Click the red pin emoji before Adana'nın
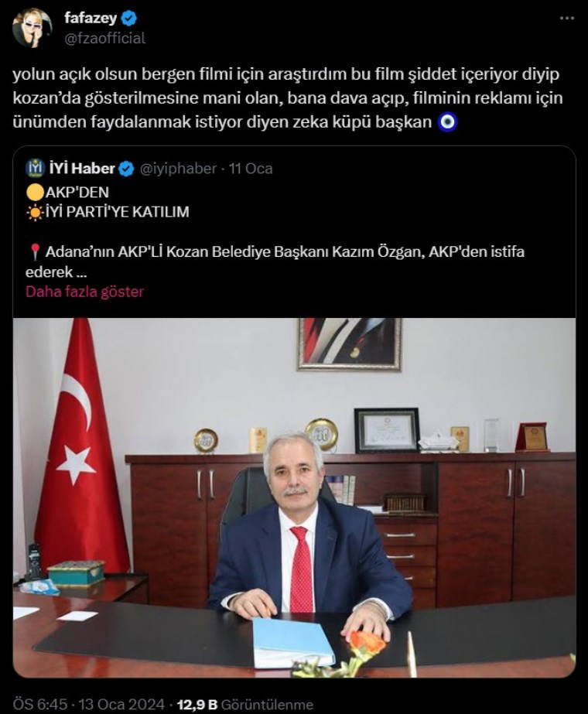588x714 pixels. (x=35, y=252)
